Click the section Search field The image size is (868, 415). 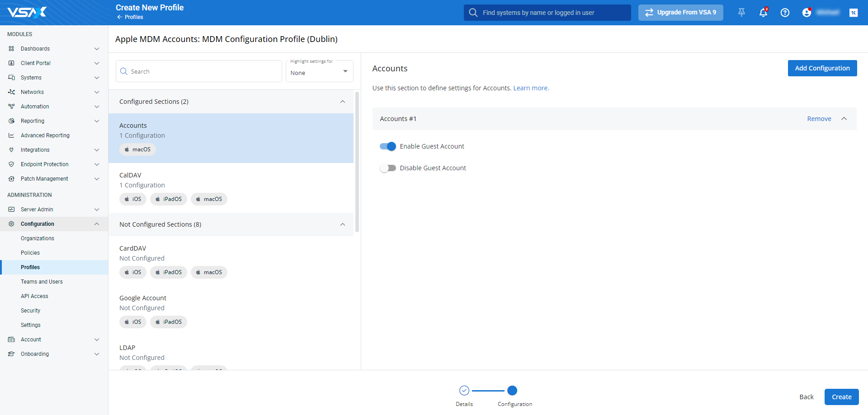pos(199,71)
